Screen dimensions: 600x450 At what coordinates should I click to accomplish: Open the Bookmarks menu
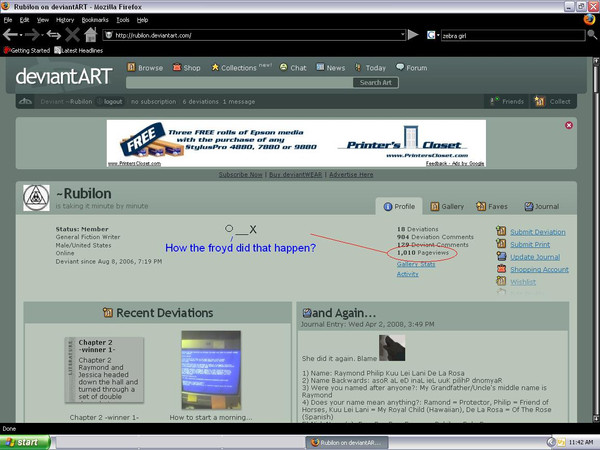click(95, 20)
